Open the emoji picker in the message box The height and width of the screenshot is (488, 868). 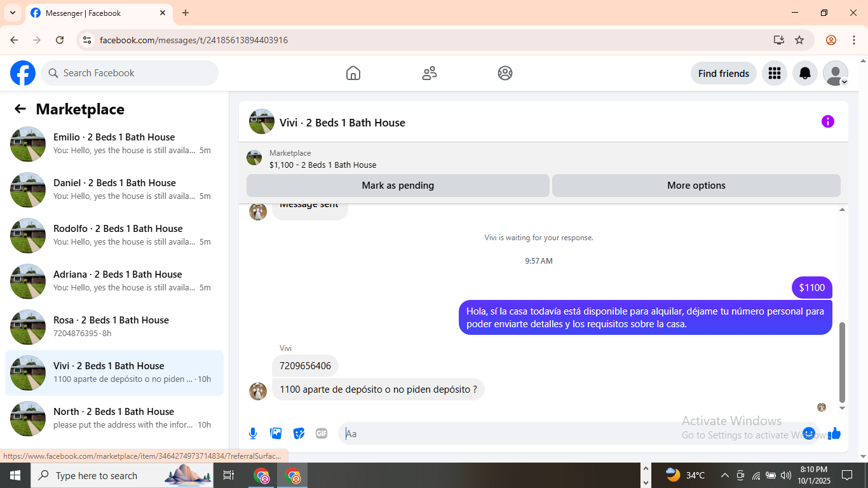tap(809, 433)
